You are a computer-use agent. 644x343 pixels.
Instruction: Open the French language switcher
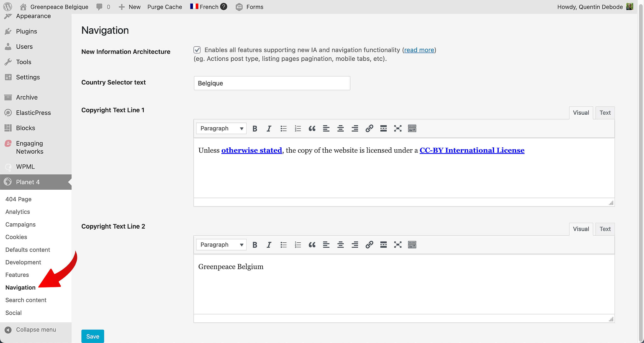coord(204,7)
